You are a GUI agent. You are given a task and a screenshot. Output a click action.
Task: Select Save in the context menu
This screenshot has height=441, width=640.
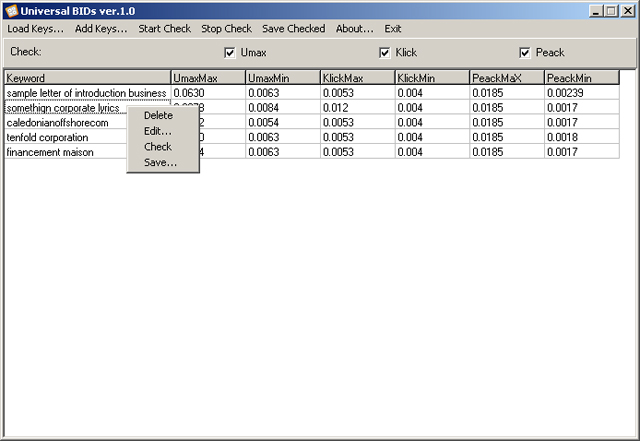point(160,162)
